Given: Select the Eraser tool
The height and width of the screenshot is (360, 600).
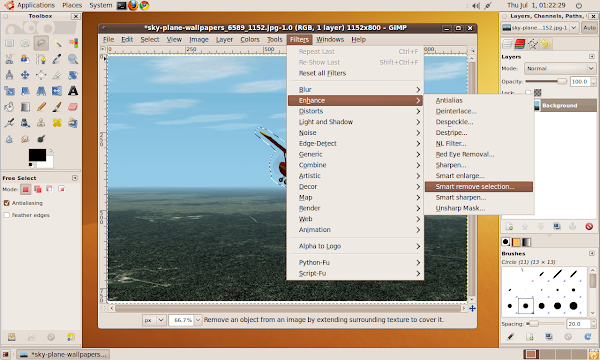Looking at the screenshot, I should (73, 107).
